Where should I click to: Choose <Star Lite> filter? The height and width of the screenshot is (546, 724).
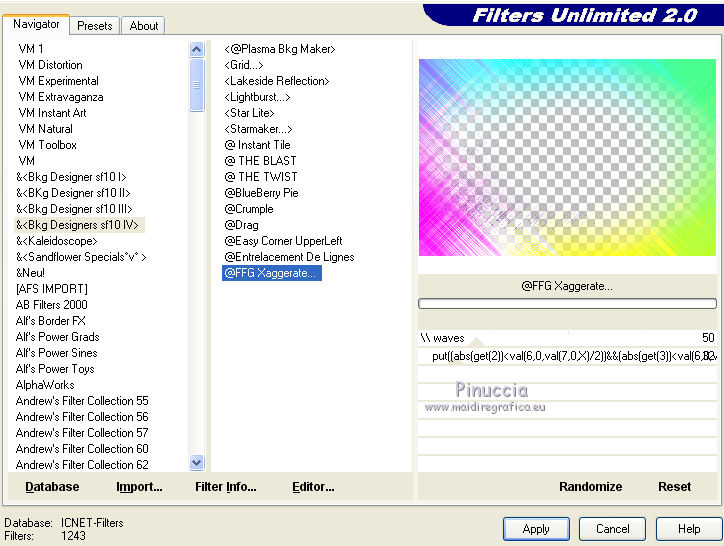coord(249,113)
